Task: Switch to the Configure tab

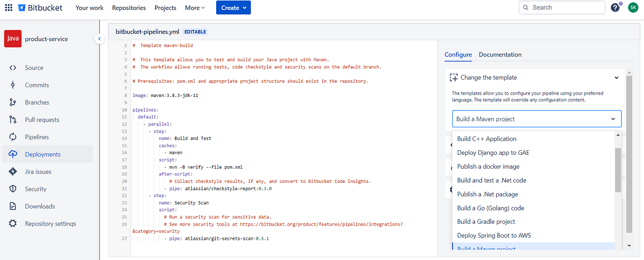Action: pyautogui.click(x=458, y=54)
